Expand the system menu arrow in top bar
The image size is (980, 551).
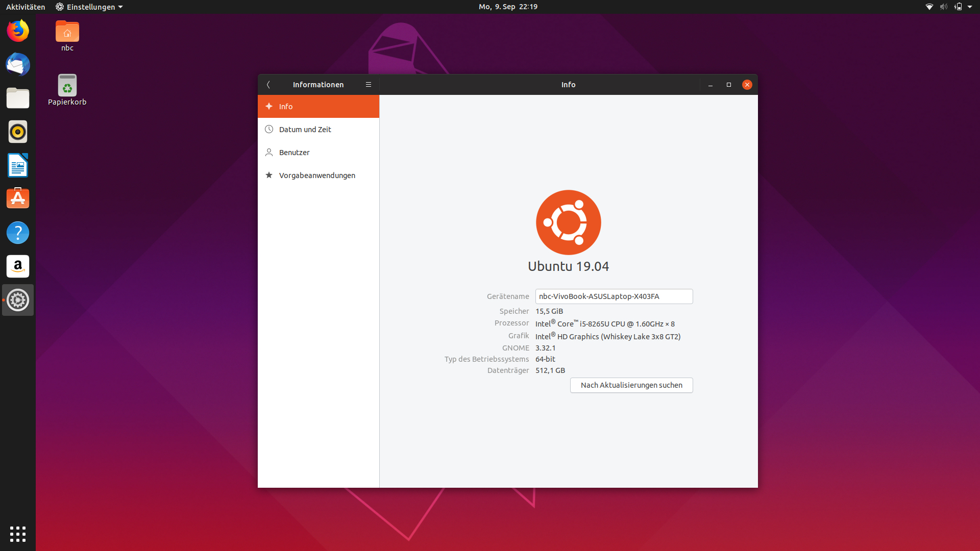point(970,7)
